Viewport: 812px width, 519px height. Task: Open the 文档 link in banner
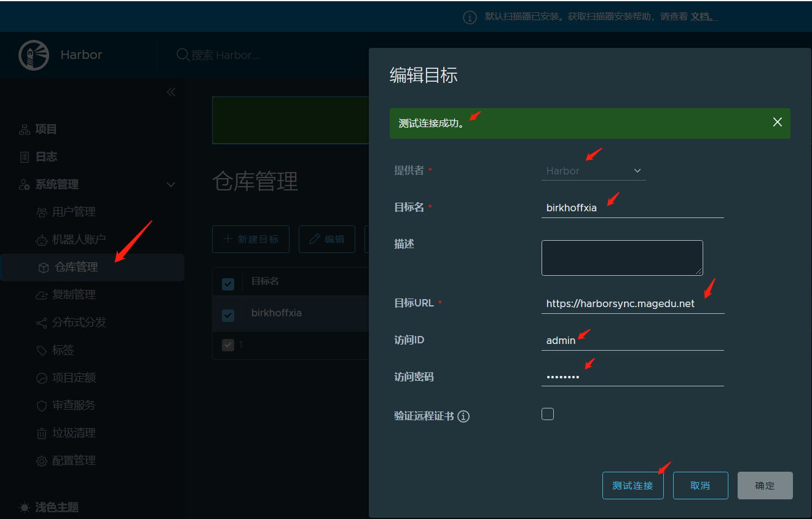[x=703, y=17]
